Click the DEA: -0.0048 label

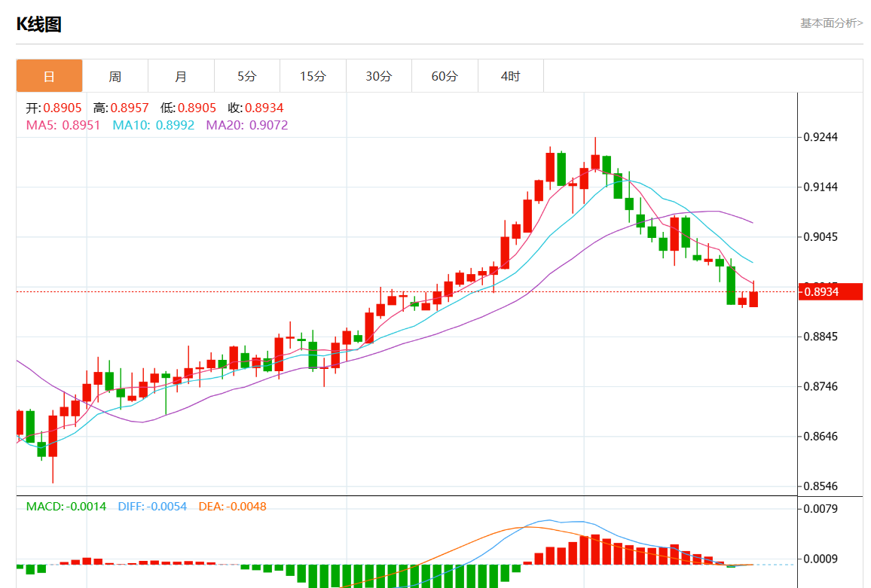232,507
